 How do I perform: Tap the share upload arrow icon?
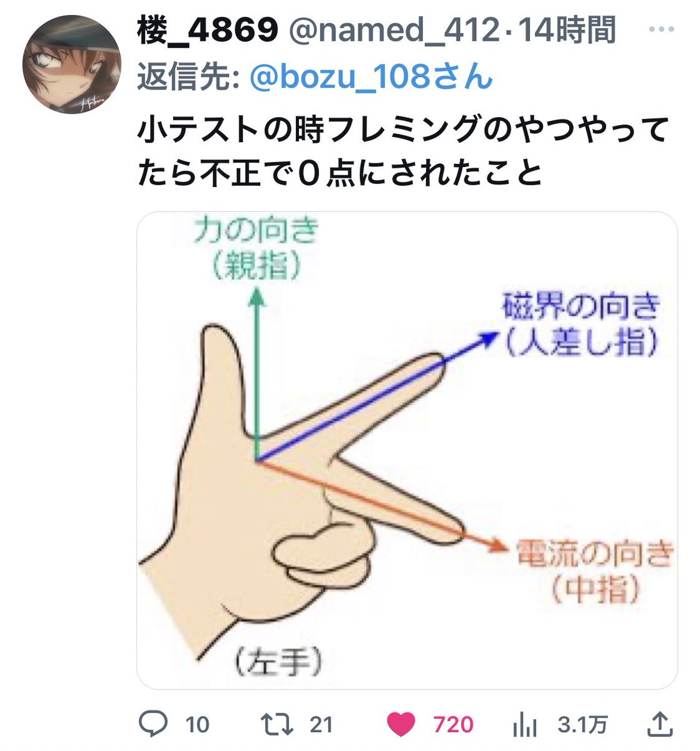click(x=660, y=724)
